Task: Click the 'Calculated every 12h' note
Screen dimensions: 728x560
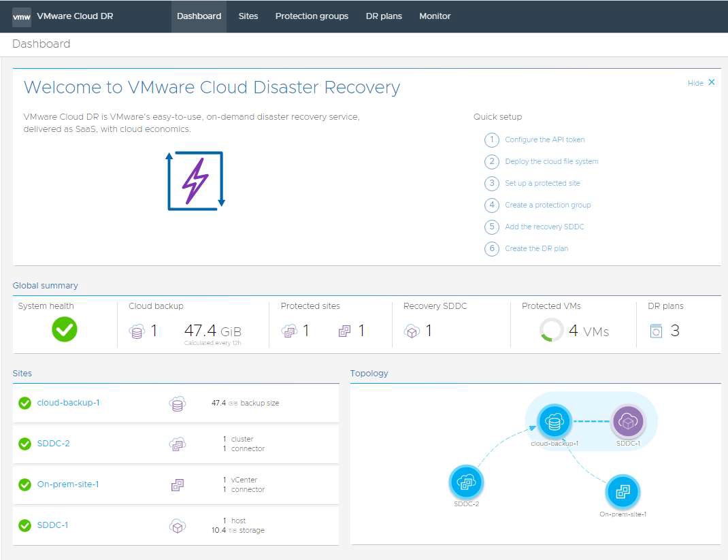Action: [213, 343]
